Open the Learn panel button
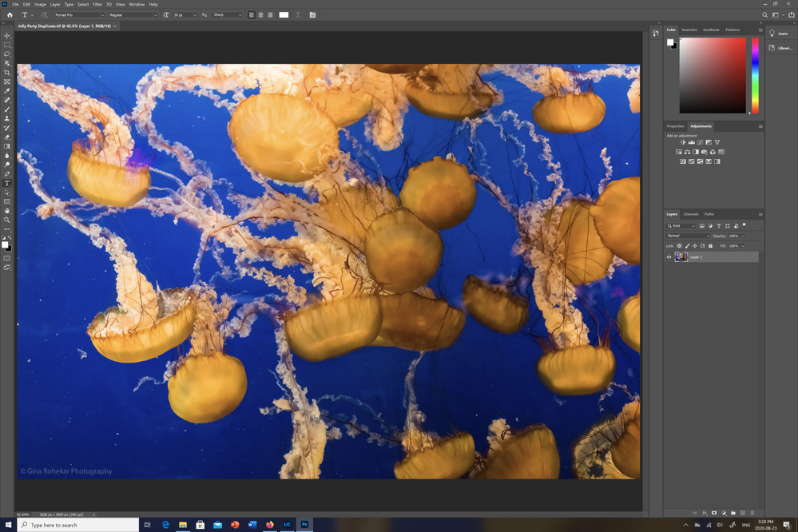Screen dimensions: 798x532 click(779, 34)
